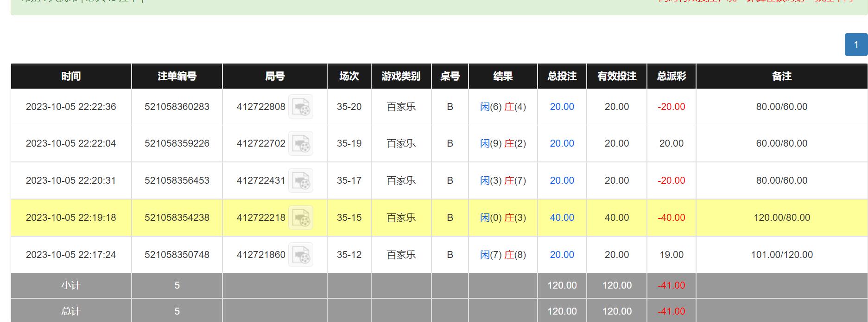This screenshot has height=322, width=868.
Task: Click the 结果 column header
Action: click(x=503, y=76)
